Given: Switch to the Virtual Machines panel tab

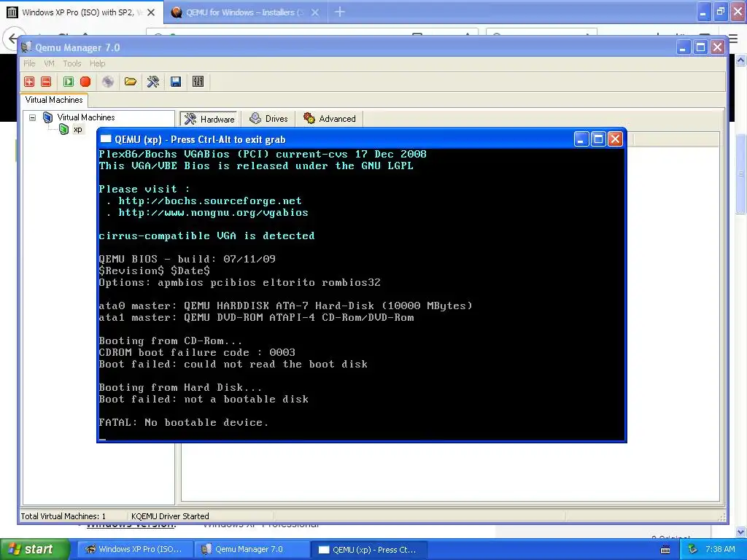Looking at the screenshot, I should tap(54, 100).
